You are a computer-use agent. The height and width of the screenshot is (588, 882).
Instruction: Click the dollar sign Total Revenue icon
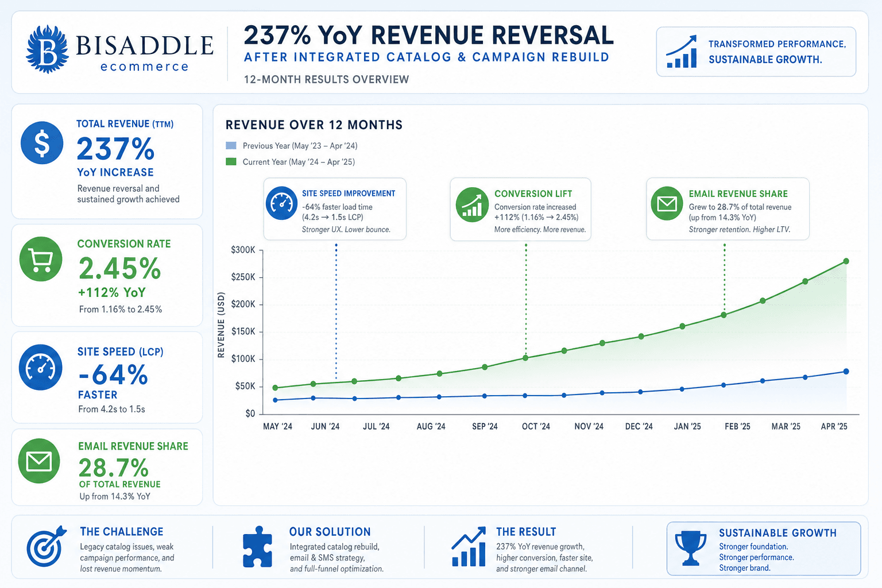[42, 143]
